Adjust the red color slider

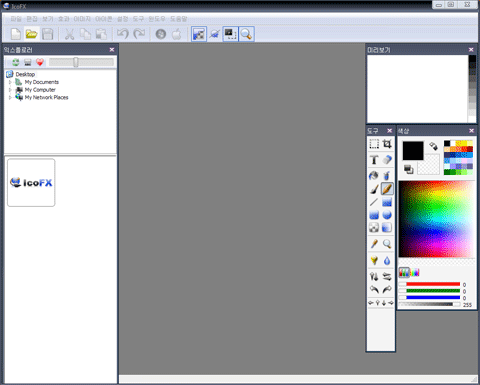coord(429,284)
